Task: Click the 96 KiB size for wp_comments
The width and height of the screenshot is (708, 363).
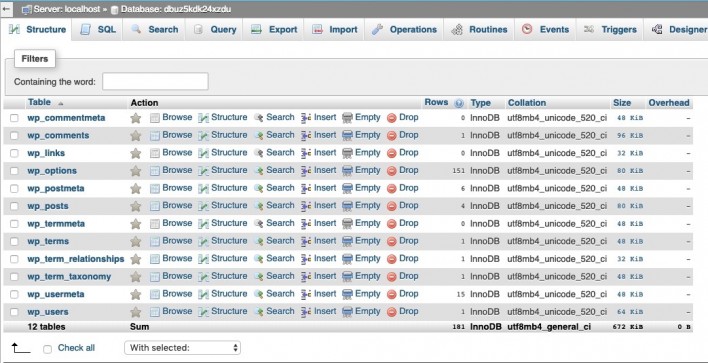Action: click(x=630, y=136)
